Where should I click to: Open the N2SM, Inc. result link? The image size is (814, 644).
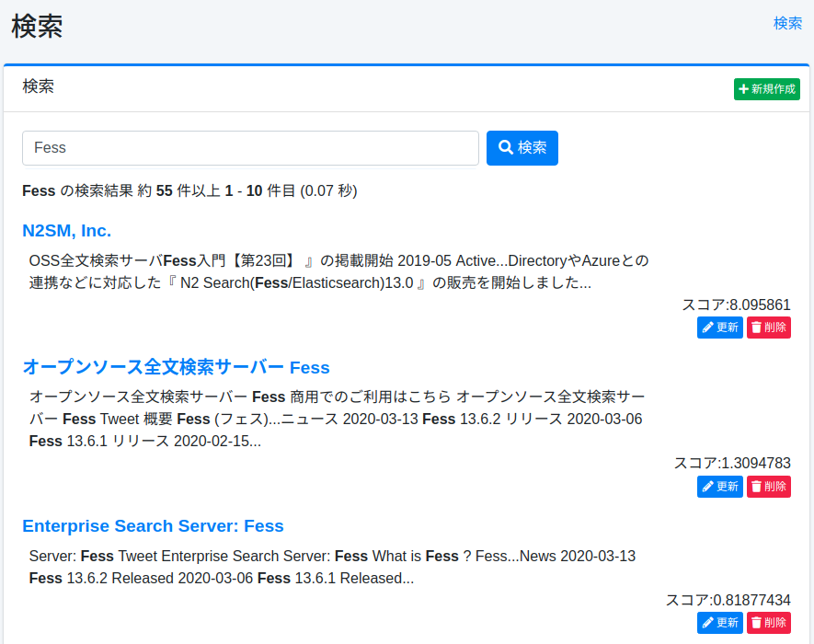66,230
